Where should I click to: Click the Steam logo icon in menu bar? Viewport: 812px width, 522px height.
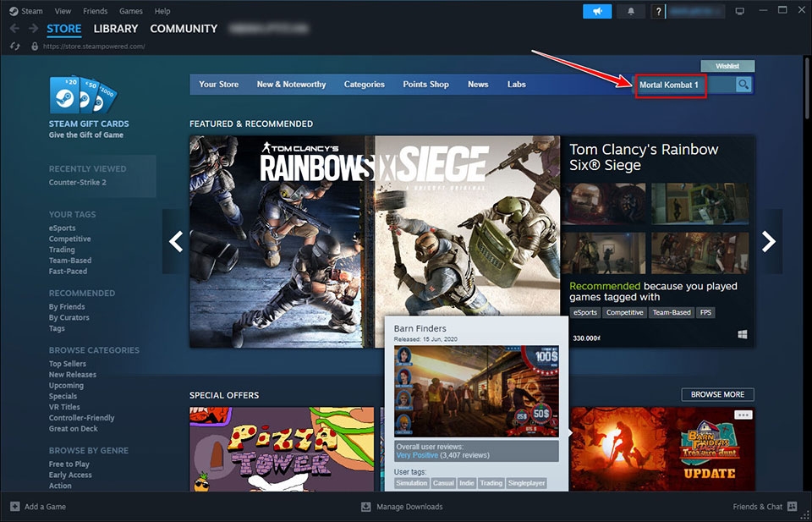tap(14, 11)
